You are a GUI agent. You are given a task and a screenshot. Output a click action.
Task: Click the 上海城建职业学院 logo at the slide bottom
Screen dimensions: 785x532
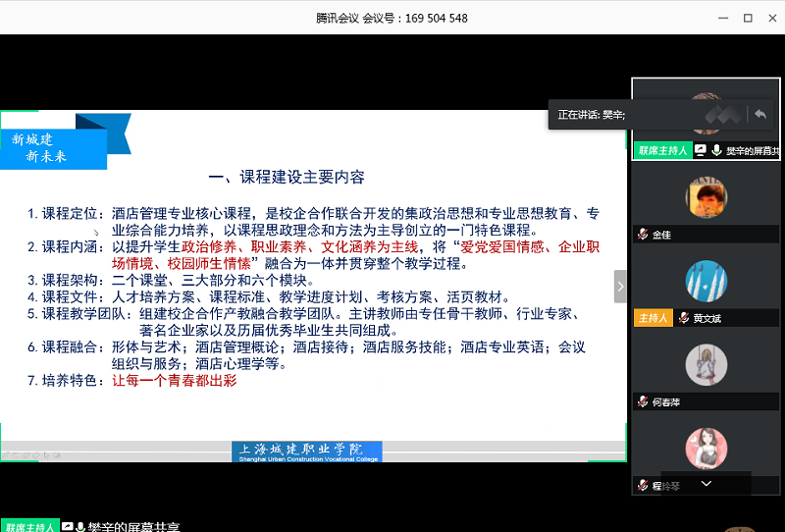(307, 452)
